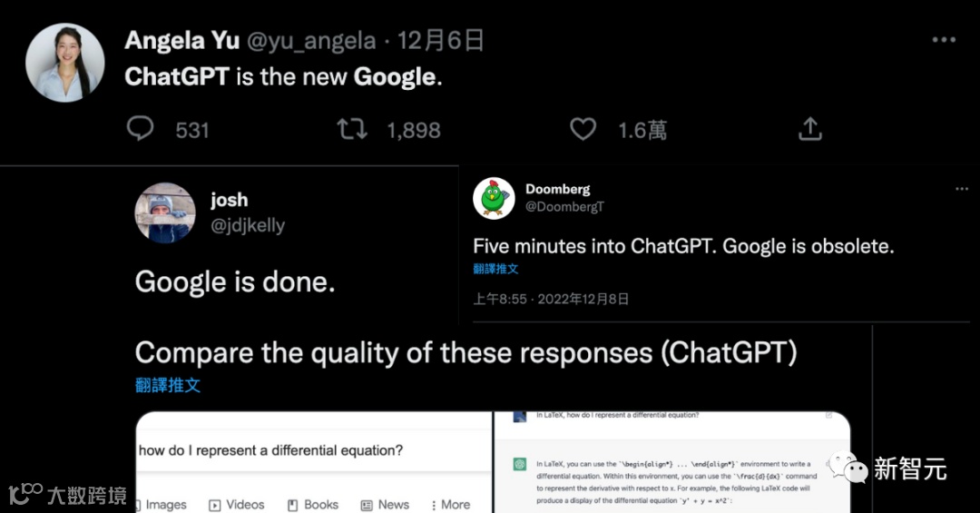Select the Books tab in search results
This screenshot has height=513, width=980.
312,505
